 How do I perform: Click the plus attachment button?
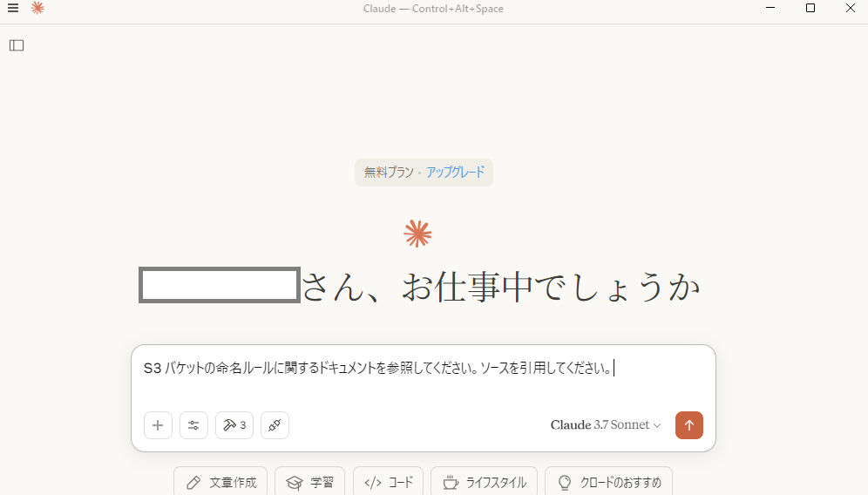[158, 425]
